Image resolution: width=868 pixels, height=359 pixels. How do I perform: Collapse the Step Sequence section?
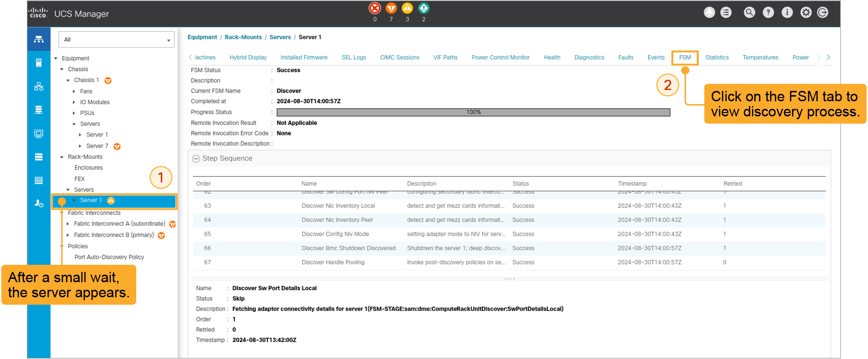[x=196, y=159]
